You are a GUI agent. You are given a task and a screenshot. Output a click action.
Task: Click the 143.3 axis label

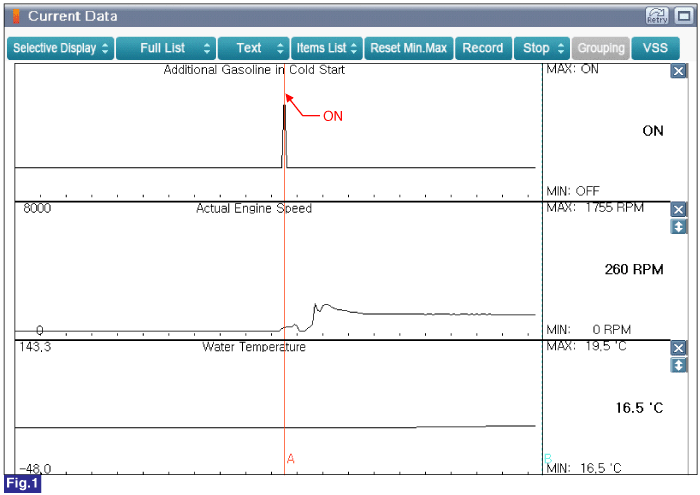35,347
